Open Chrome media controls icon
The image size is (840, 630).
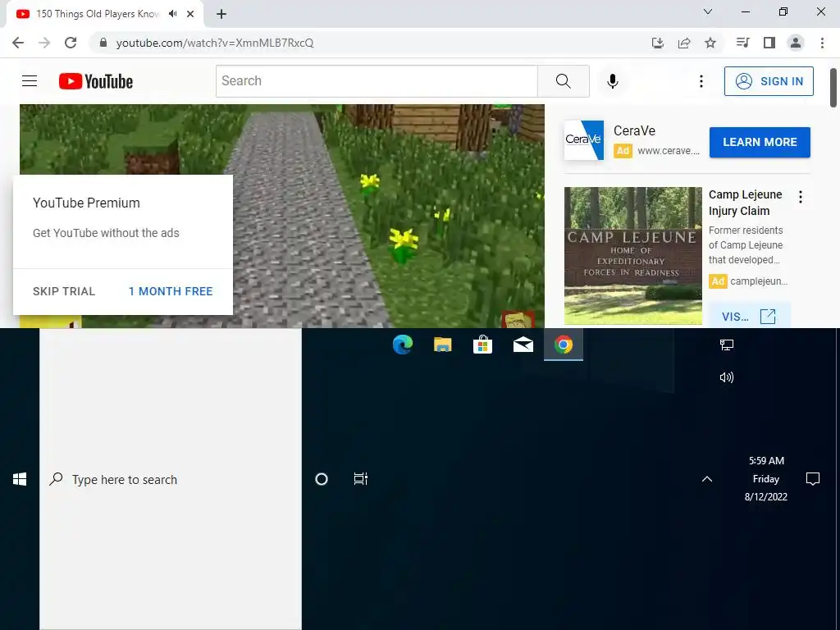pyautogui.click(x=743, y=43)
